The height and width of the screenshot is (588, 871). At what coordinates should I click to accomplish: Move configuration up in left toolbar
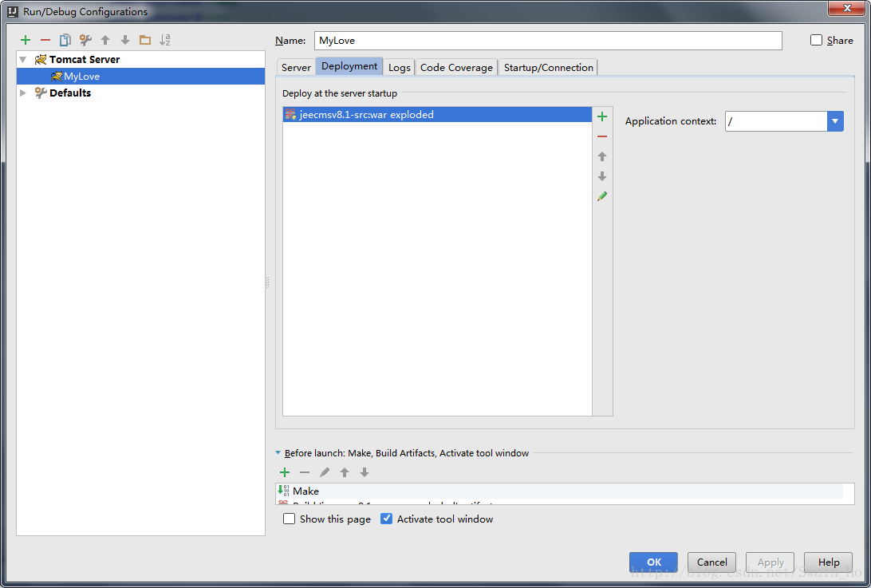click(x=105, y=40)
